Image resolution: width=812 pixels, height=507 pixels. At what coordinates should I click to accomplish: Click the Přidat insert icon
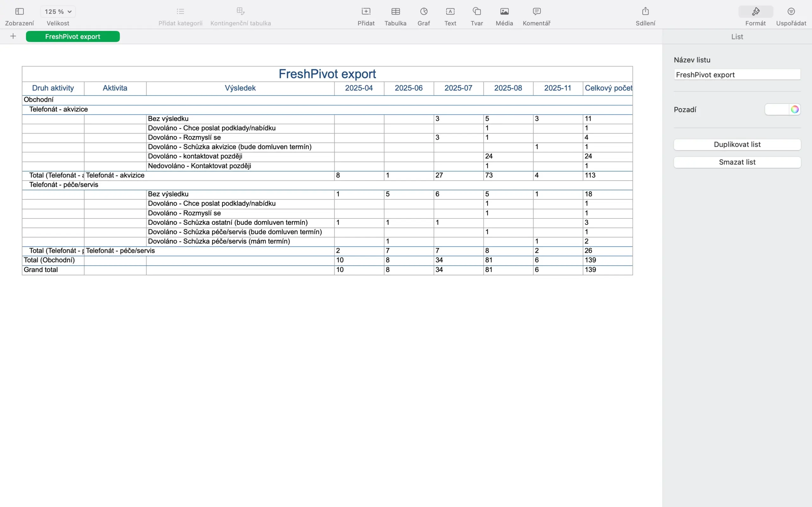click(366, 12)
